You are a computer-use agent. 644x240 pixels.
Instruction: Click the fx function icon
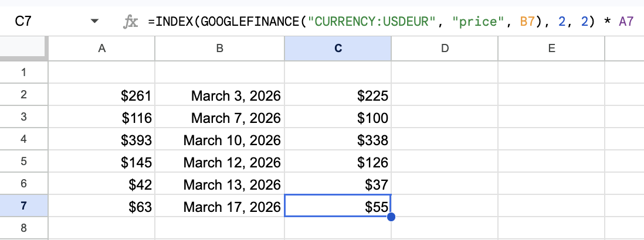click(130, 22)
